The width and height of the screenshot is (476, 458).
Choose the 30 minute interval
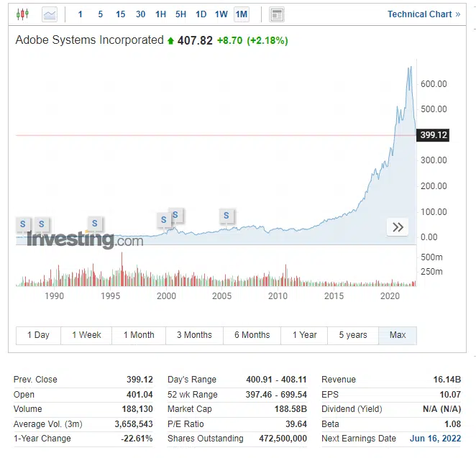pos(140,14)
